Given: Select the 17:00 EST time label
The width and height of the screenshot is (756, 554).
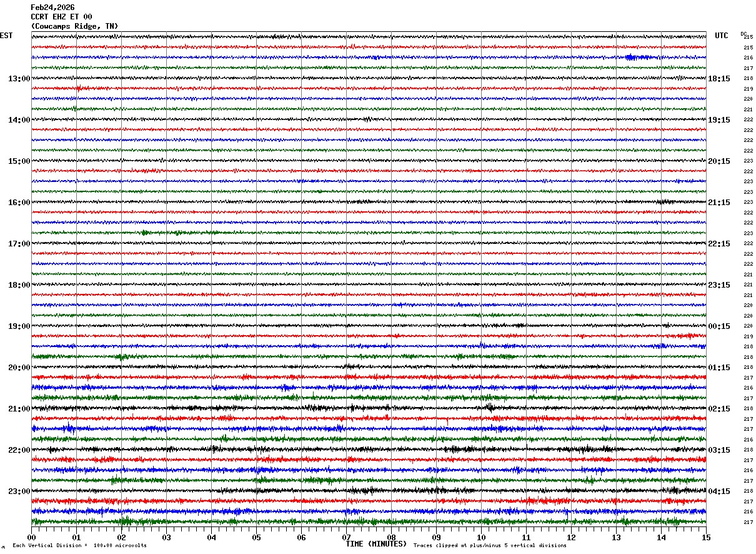Looking at the screenshot, I should coord(19,244).
